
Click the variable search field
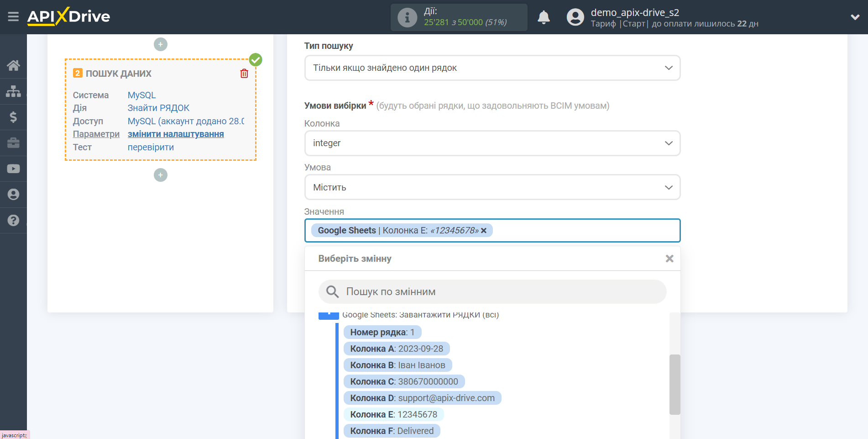click(492, 291)
